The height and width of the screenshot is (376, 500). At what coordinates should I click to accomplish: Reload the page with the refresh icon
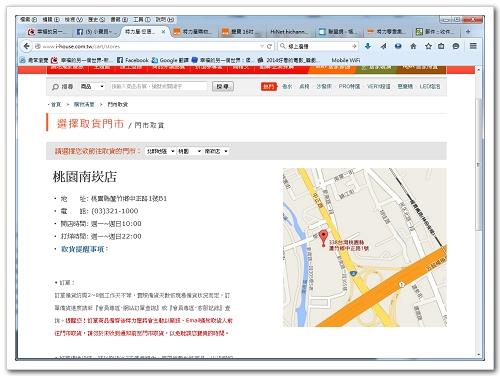pos(269,46)
